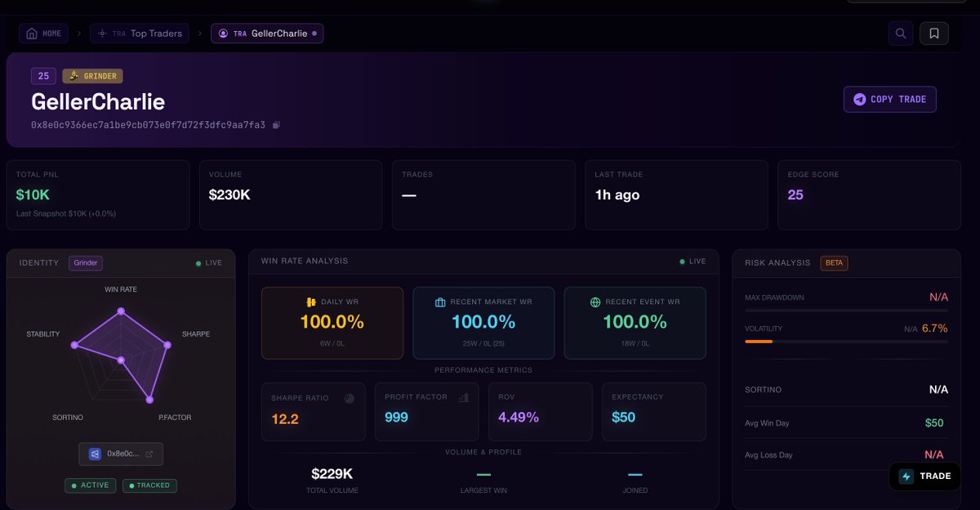
Task: Click the wallet icon beside 0x8e0c...
Action: pyautogui.click(x=94, y=454)
